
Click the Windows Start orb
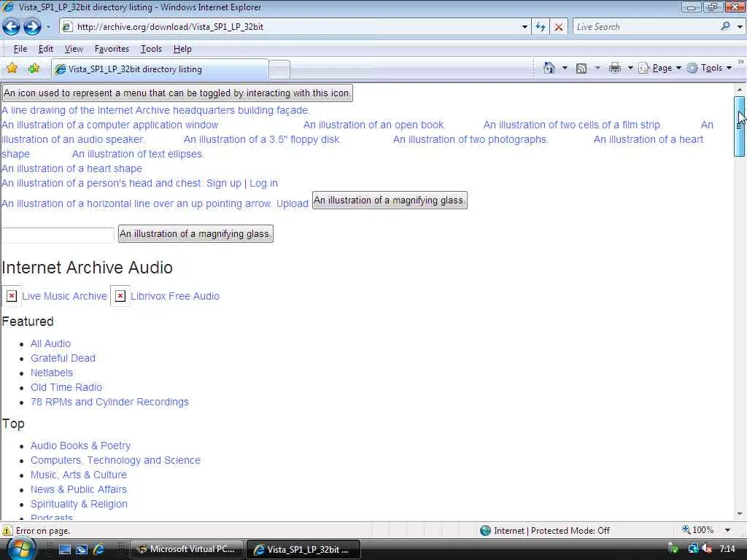pos(22,550)
